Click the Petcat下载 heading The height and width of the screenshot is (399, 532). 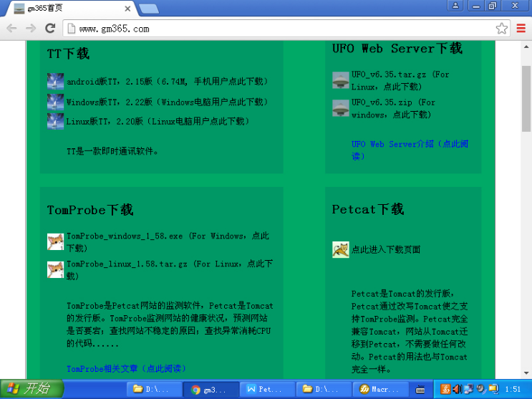click(368, 209)
